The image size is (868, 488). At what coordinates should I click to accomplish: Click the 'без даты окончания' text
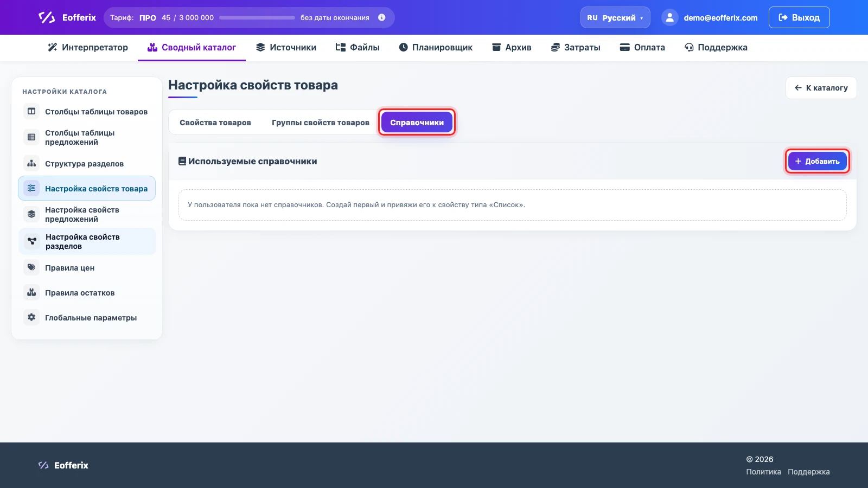[x=335, y=18]
